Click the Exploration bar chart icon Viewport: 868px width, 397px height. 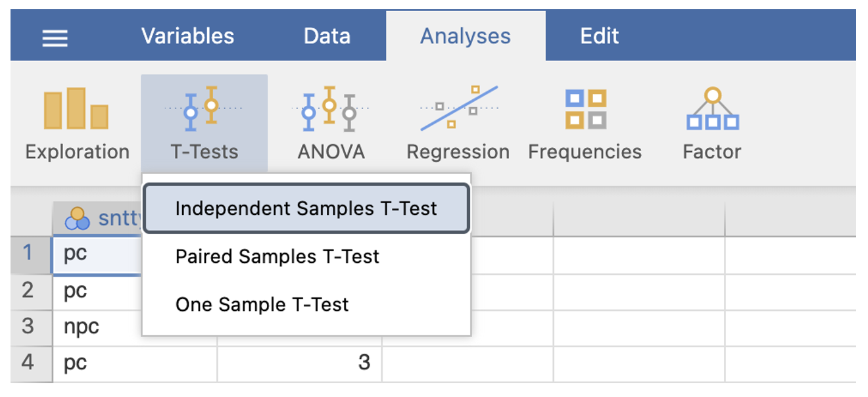click(x=76, y=109)
